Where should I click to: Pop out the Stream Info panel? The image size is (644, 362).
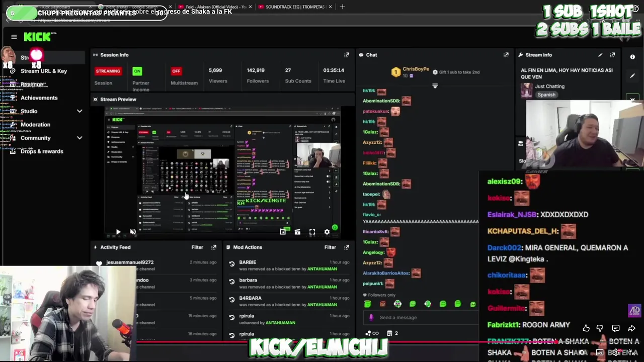point(612,55)
